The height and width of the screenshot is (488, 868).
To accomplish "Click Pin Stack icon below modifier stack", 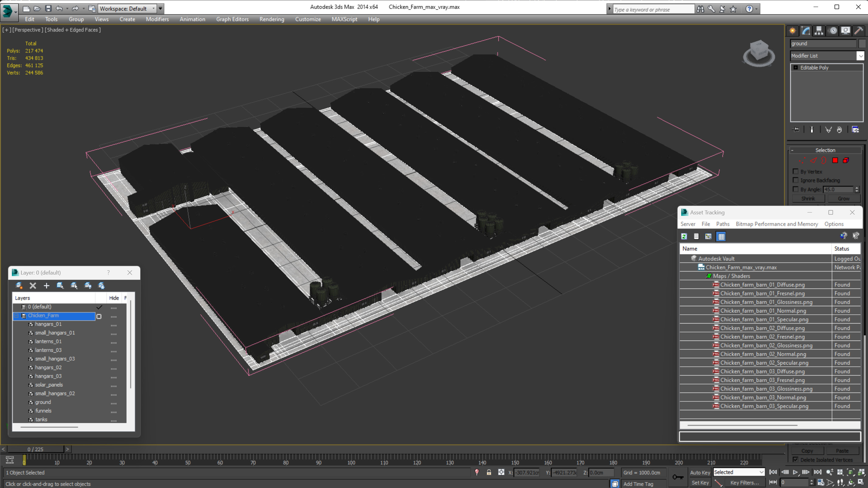I will coord(796,130).
